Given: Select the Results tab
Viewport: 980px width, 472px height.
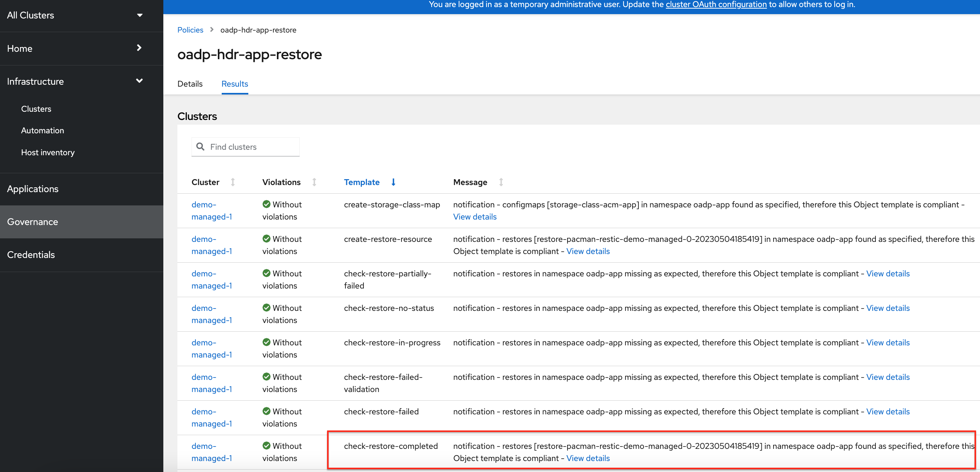Looking at the screenshot, I should click(235, 84).
